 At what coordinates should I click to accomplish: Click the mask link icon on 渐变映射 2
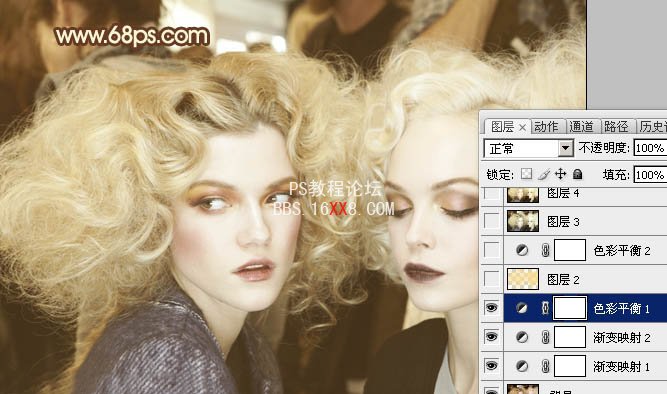545,337
